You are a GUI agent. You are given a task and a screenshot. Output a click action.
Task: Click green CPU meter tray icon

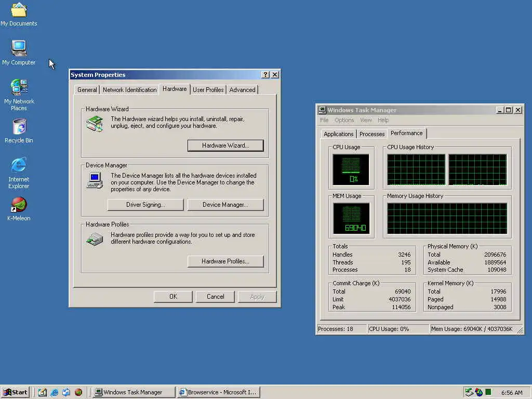[x=488, y=392]
